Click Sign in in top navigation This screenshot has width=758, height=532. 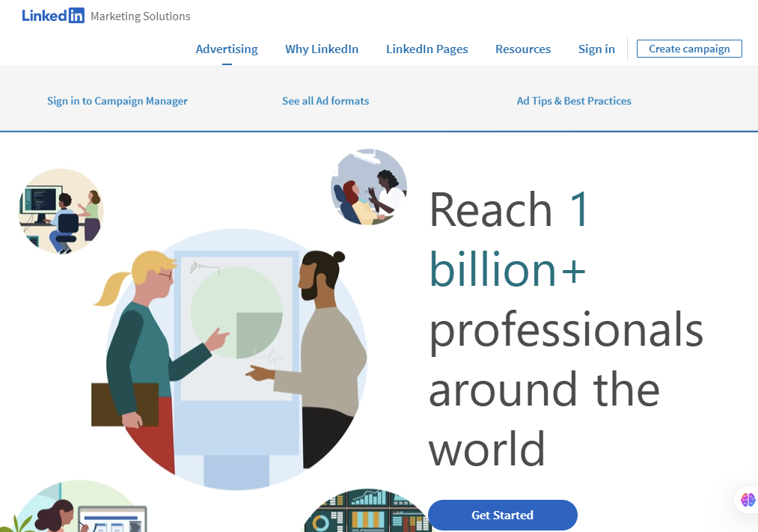tap(596, 49)
